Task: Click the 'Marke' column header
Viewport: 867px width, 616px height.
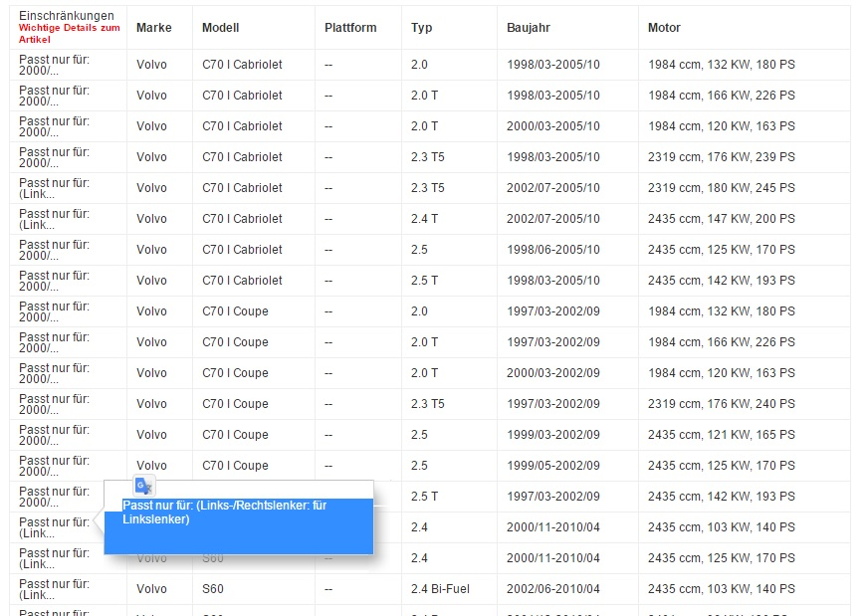Action: click(153, 28)
